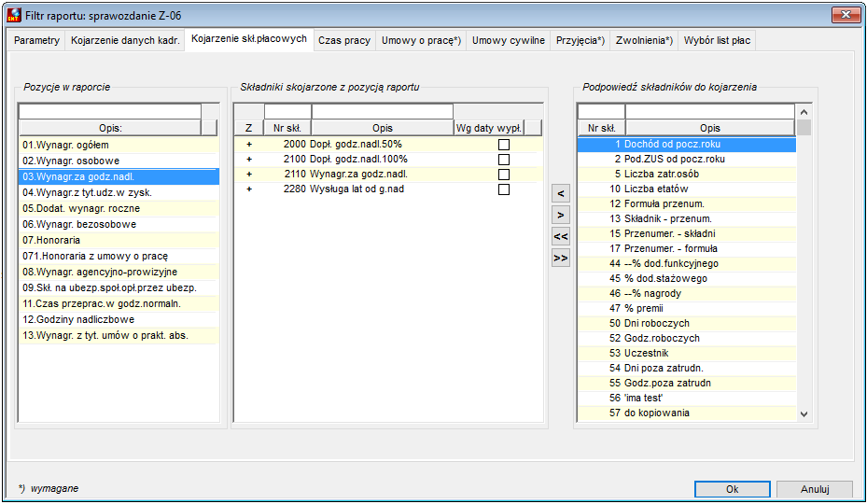Click Nr skł. header in suggestions panel

click(601, 128)
